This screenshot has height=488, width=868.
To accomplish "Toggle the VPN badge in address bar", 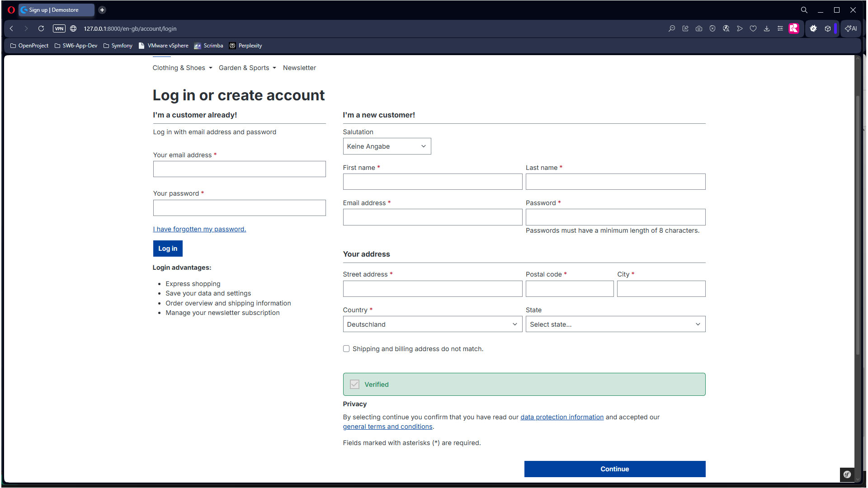I will click(x=59, y=28).
